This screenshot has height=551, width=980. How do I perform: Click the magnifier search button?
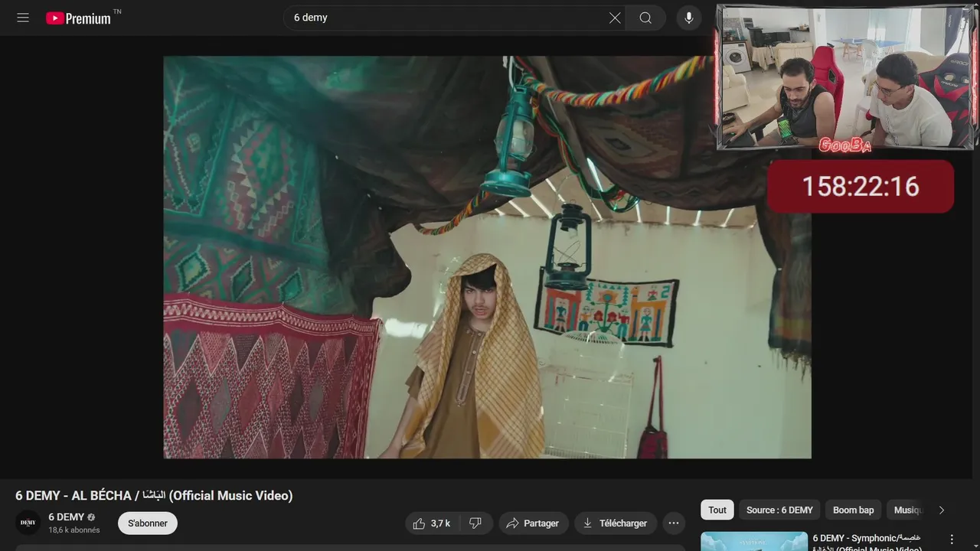point(645,18)
